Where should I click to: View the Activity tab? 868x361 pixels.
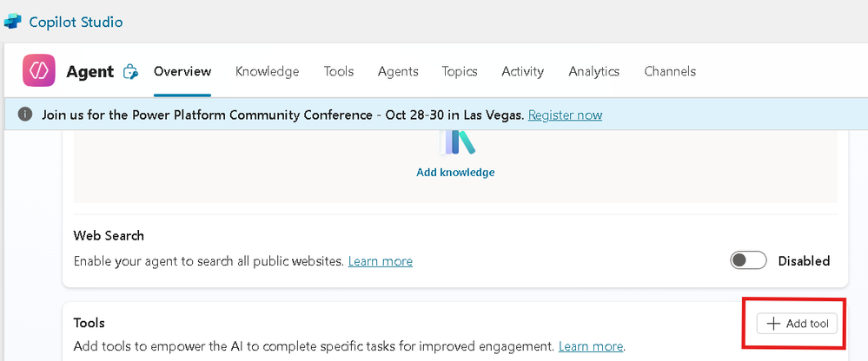click(x=522, y=71)
